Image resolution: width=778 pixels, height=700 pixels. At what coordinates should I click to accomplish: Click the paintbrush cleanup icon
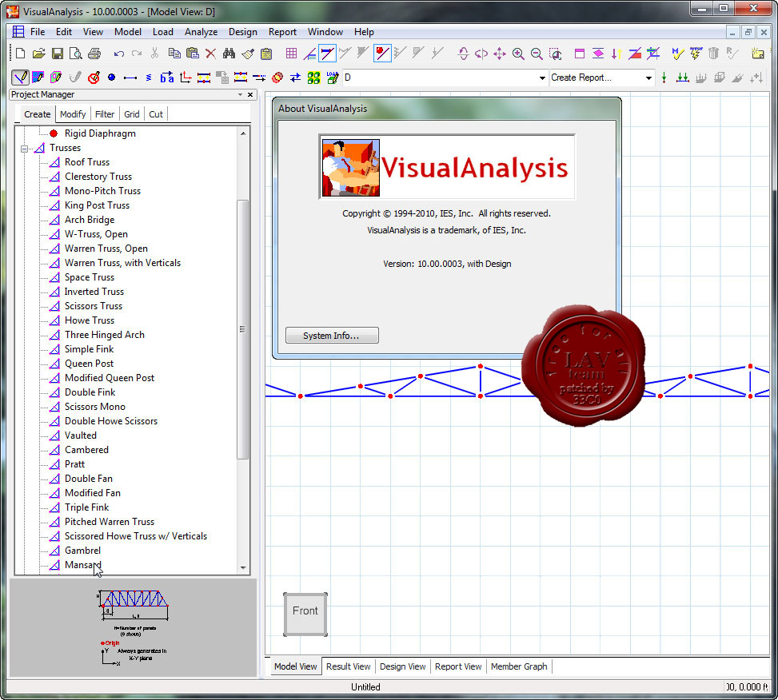click(x=248, y=54)
